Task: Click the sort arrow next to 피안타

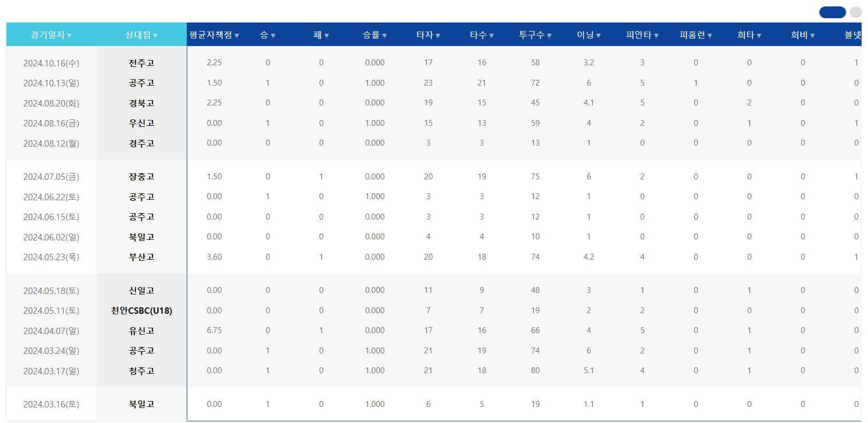Action: (656, 35)
